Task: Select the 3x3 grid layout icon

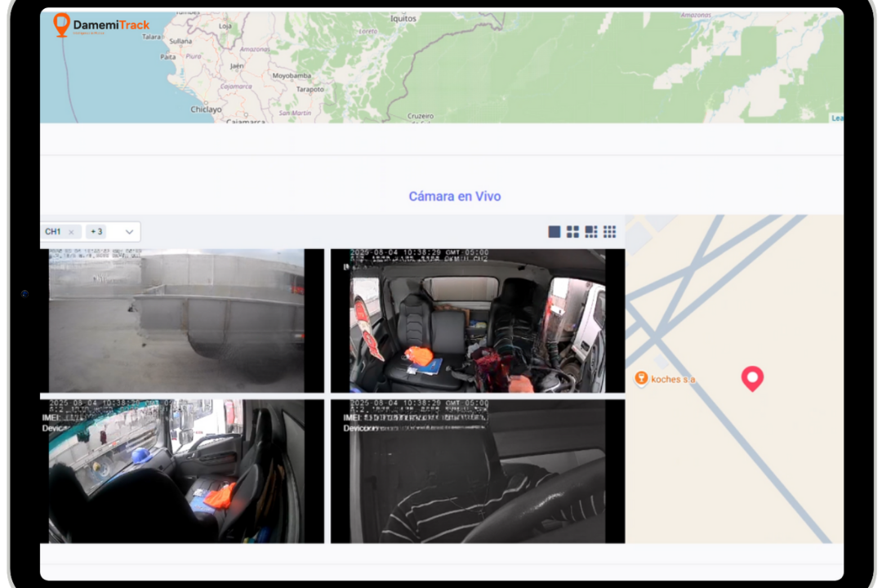Action: click(609, 232)
